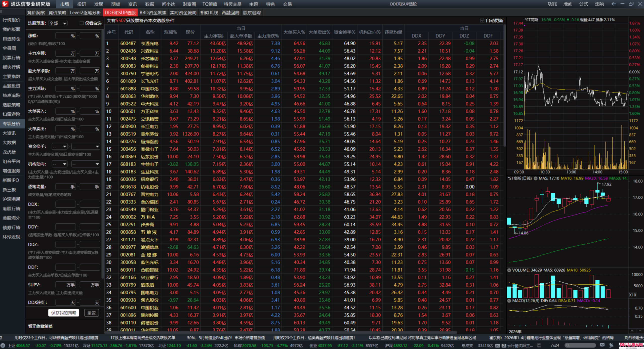
Task: Open the 机构动向 first operator dropdown
Action: click(x=59, y=164)
